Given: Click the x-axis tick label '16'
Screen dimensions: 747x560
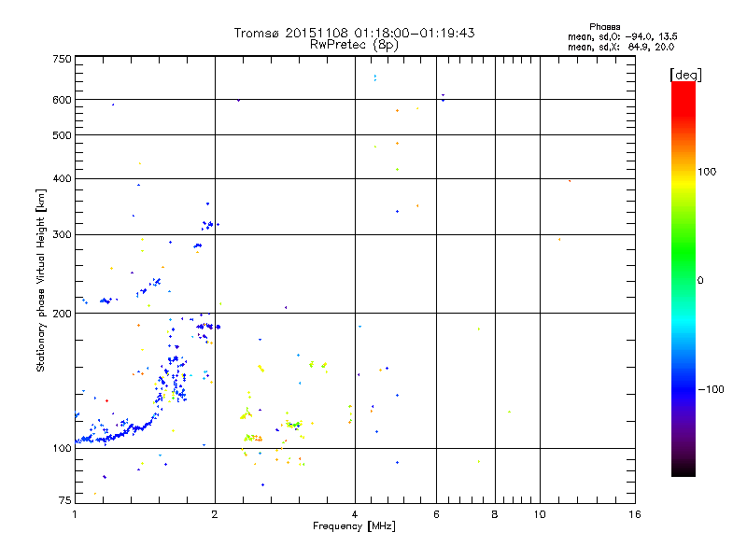Looking at the screenshot, I should point(635,514).
